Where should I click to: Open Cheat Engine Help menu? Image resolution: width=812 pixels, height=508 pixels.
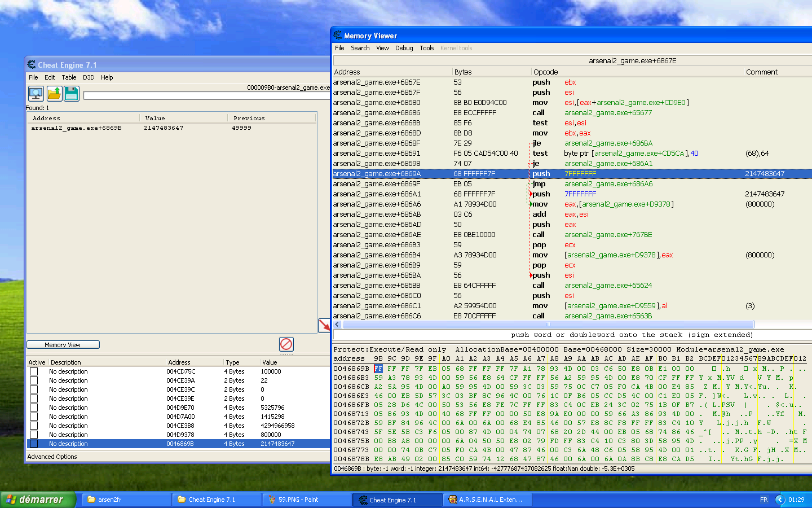(x=107, y=77)
